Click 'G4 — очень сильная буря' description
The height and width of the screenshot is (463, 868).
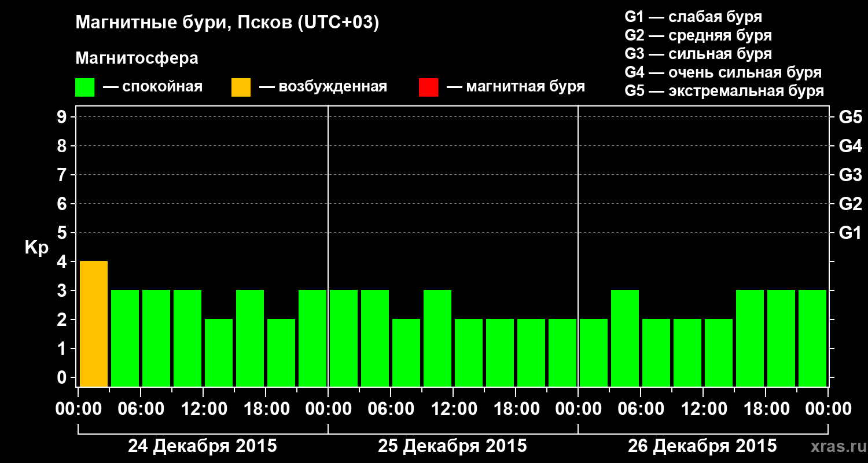pos(723,72)
